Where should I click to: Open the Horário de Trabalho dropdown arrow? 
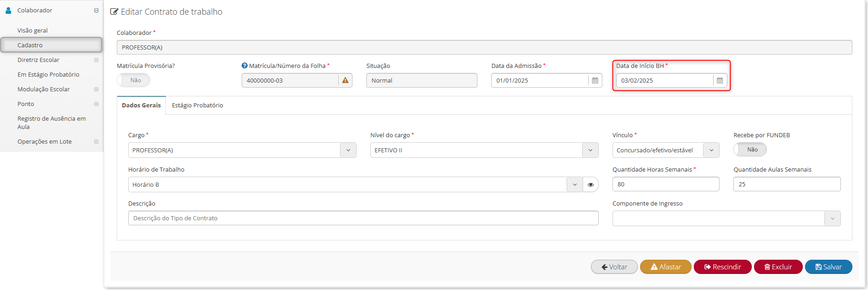pos(574,184)
